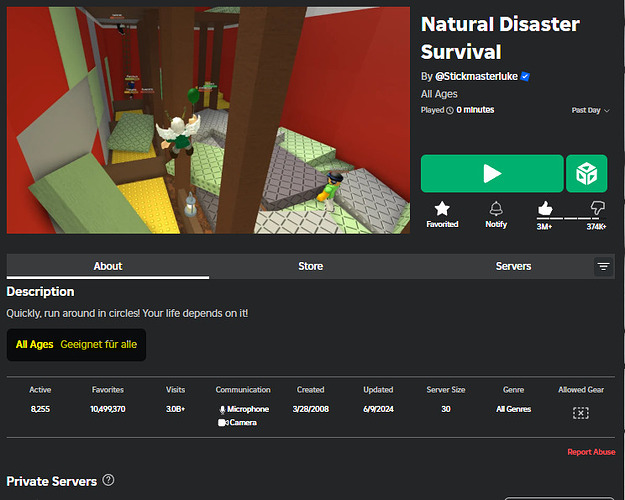The image size is (625, 500).
Task: Click the All Ages rating badge
Action: tap(76, 344)
